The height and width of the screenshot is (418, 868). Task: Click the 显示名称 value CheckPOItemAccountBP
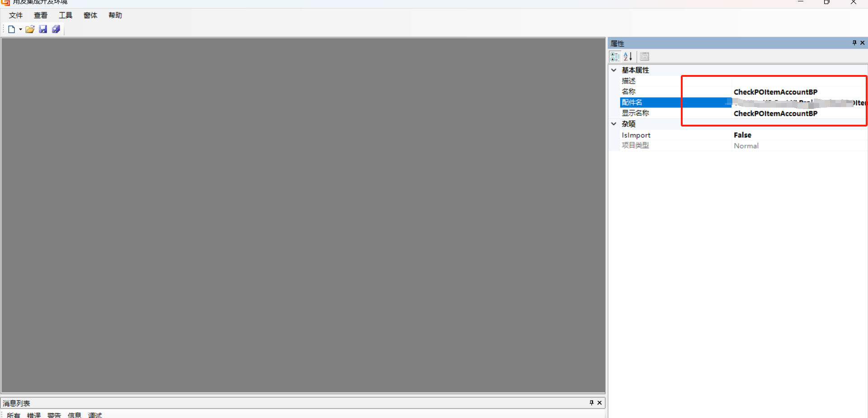click(x=775, y=113)
